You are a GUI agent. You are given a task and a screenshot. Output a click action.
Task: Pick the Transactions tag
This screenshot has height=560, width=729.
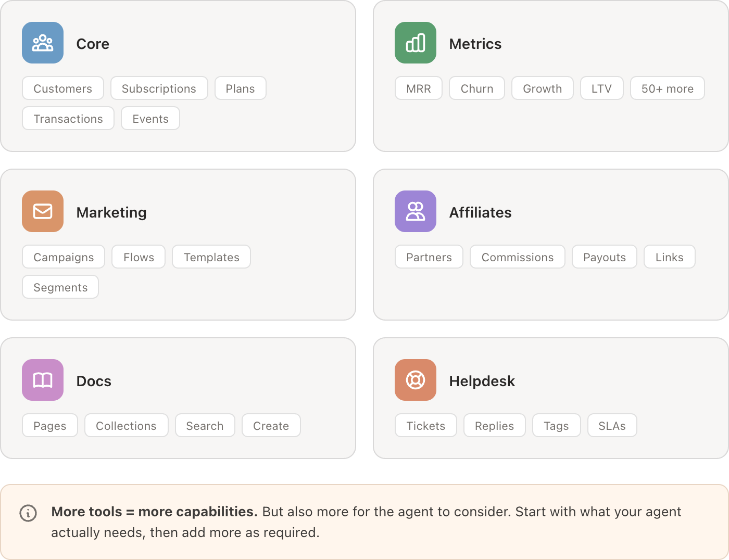[68, 119]
